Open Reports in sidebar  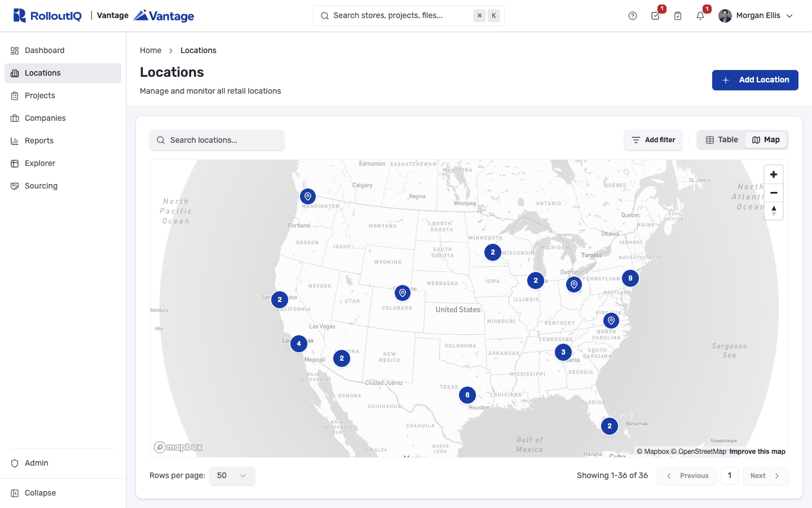pyautogui.click(x=63, y=141)
